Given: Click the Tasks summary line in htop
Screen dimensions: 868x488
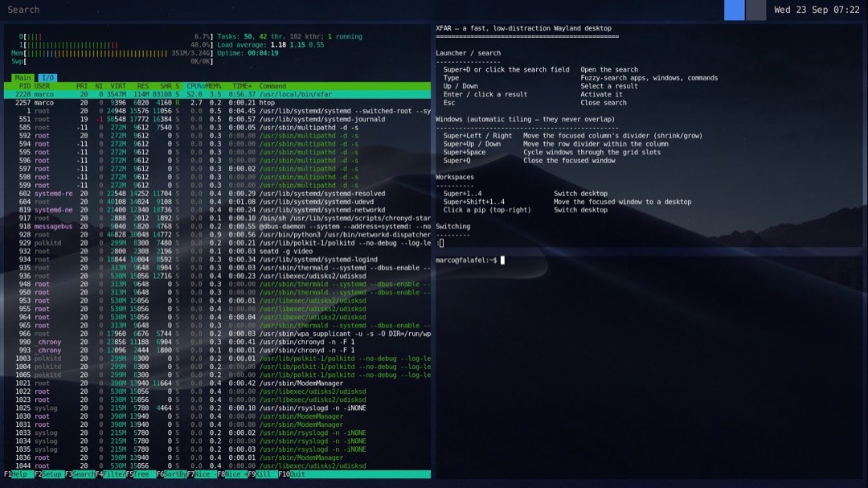Looking at the screenshot, I should click(x=289, y=37).
